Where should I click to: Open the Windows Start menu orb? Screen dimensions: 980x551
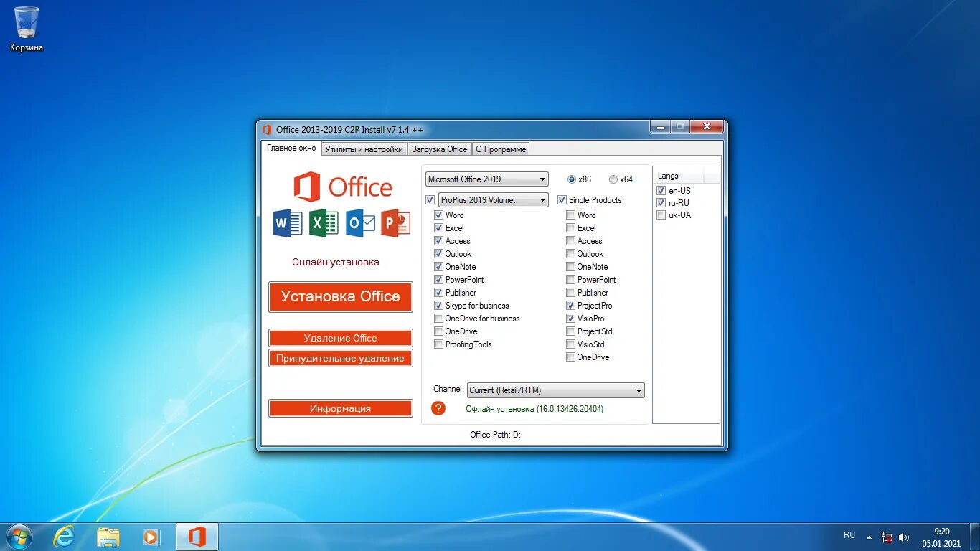(x=19, y=537)
